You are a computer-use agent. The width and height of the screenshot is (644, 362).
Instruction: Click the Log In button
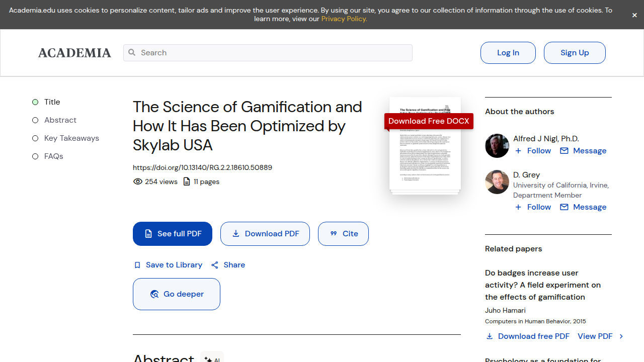[x=508, y=53]
